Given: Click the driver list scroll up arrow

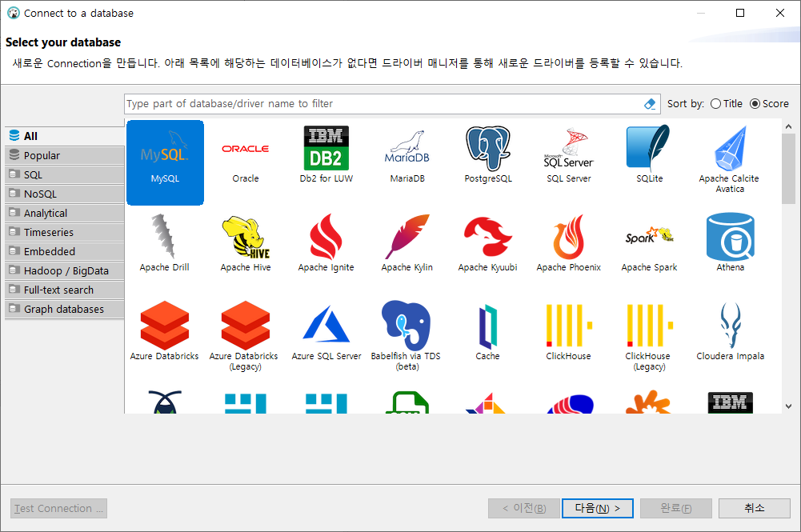Looking at the screenshot, I should pos(788,126).
